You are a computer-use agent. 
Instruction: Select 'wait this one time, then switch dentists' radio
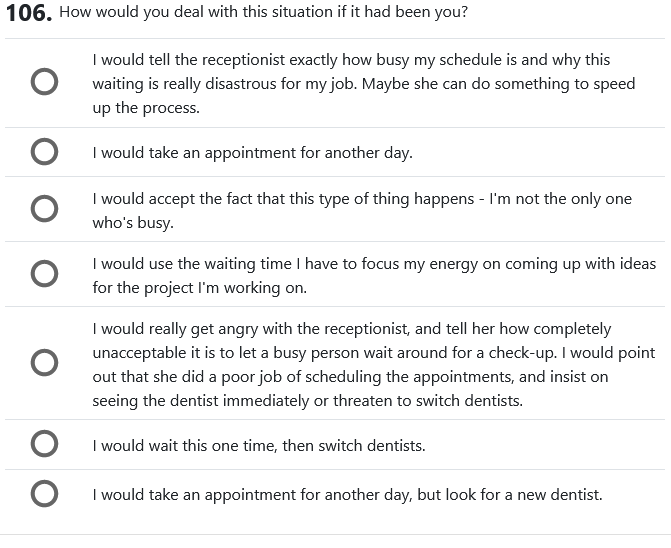coord(44,444)
